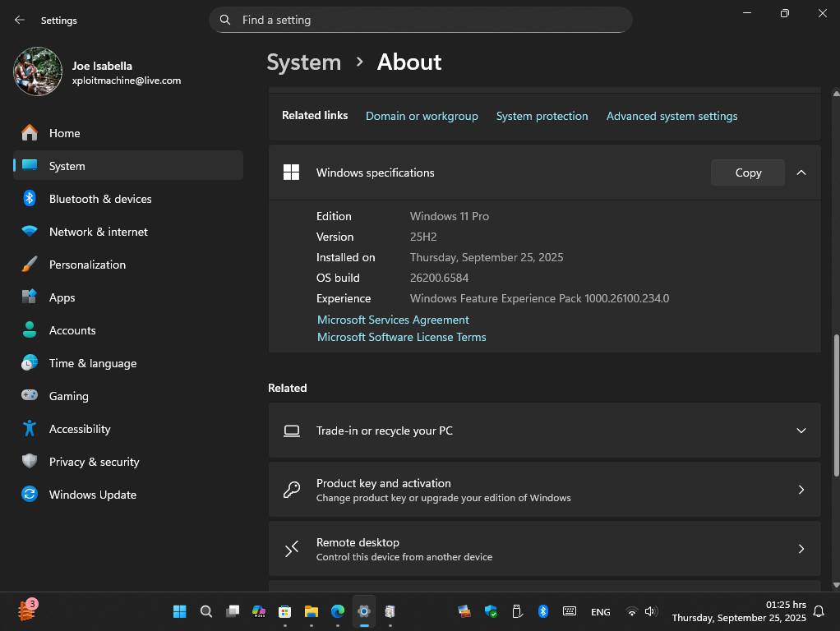Open Task View from the taskbar
The width and height of the screenshot is (840, 631).
click(233, 611)
